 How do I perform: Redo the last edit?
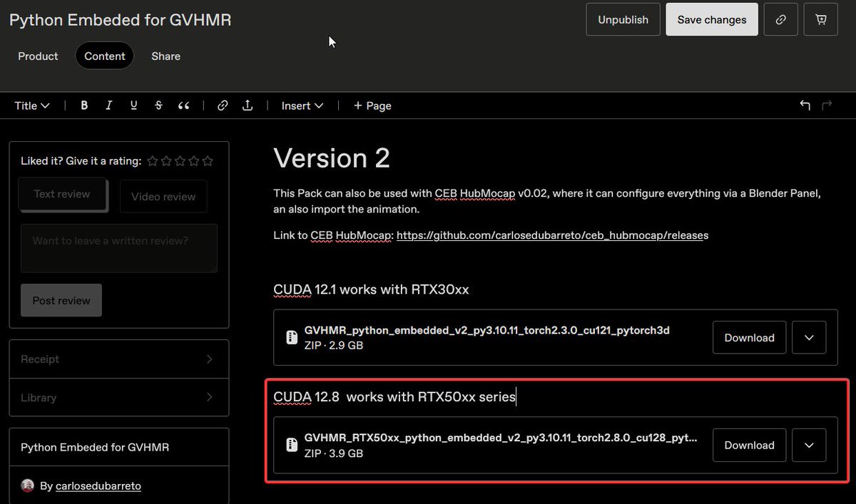(827, 106)
